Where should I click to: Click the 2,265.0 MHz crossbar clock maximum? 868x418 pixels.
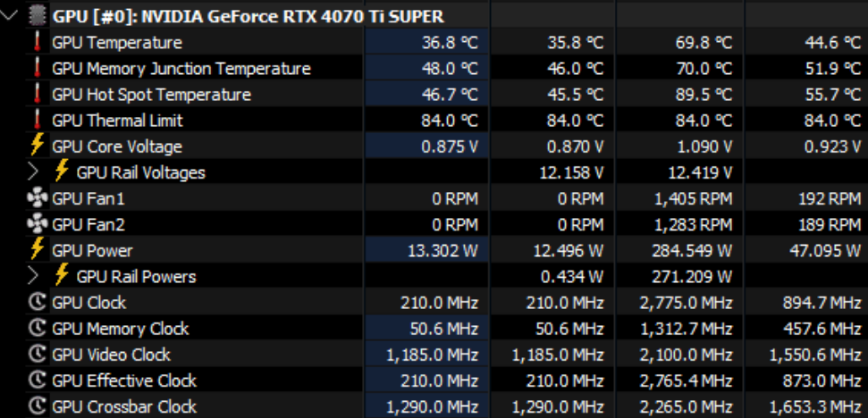(687, 406)
